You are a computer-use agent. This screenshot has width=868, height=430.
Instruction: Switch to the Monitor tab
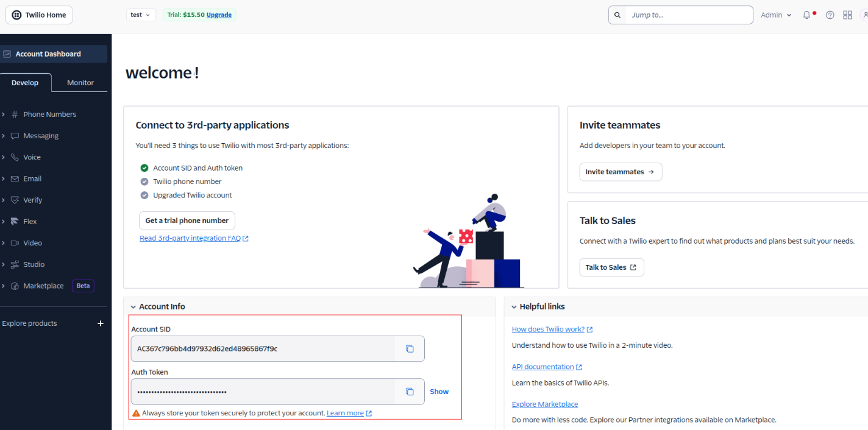click(80, 83)
